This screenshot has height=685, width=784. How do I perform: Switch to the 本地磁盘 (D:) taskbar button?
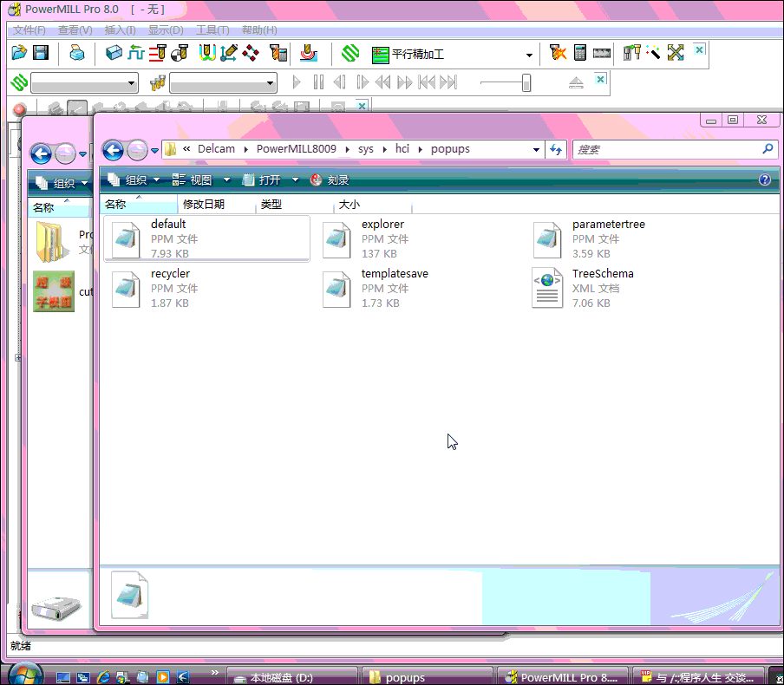pos(292,677)
